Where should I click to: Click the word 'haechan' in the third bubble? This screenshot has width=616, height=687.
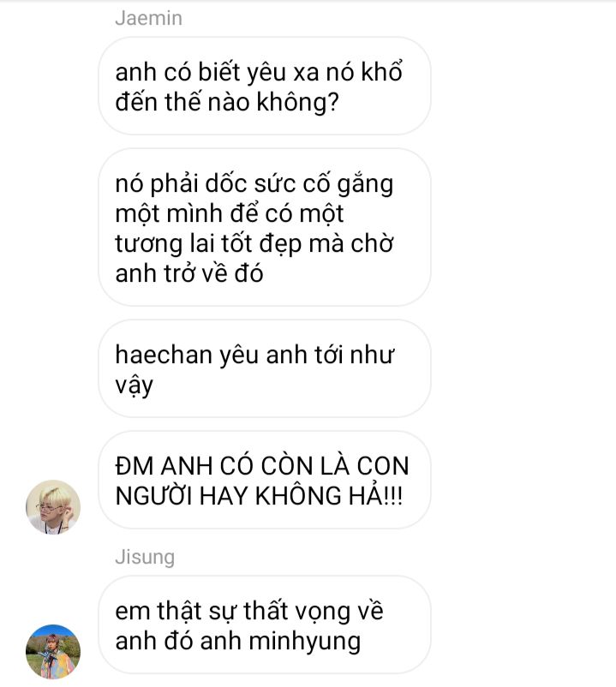click(x=164, y=355)
